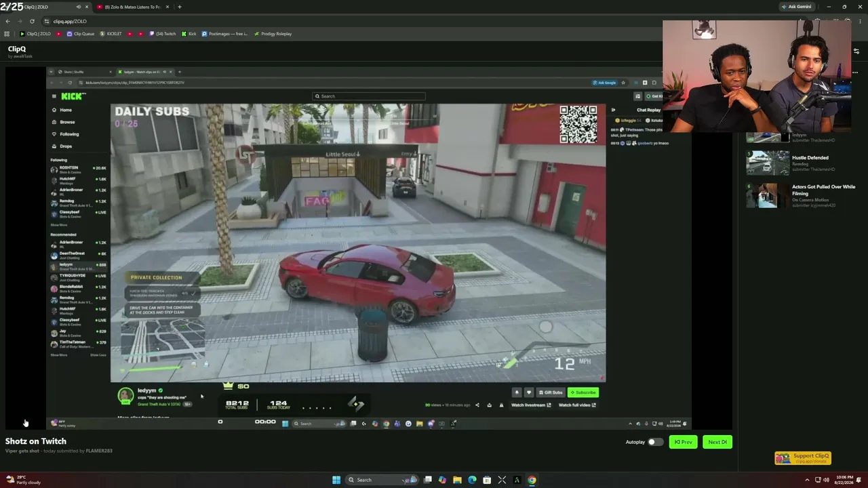Open the Postimages bookmark
Image resolution: width=868 pixels, height=488 pixels.
pyautogui.click(x=225, y=34)
